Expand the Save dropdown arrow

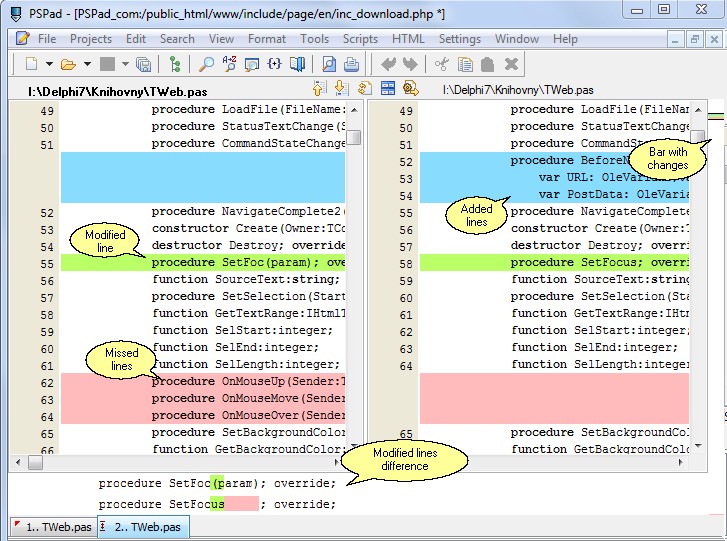coord(125,65)
